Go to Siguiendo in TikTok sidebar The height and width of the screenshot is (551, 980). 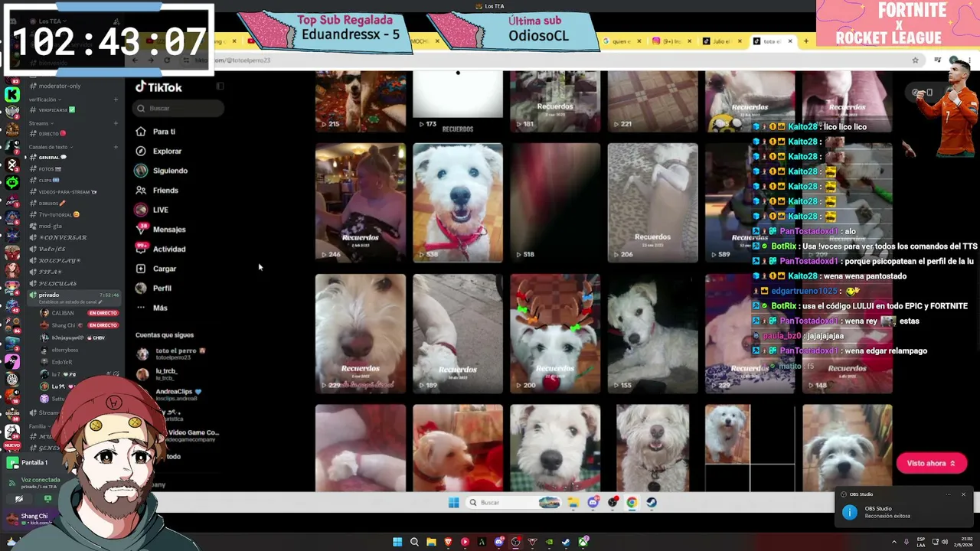point(162,171)
